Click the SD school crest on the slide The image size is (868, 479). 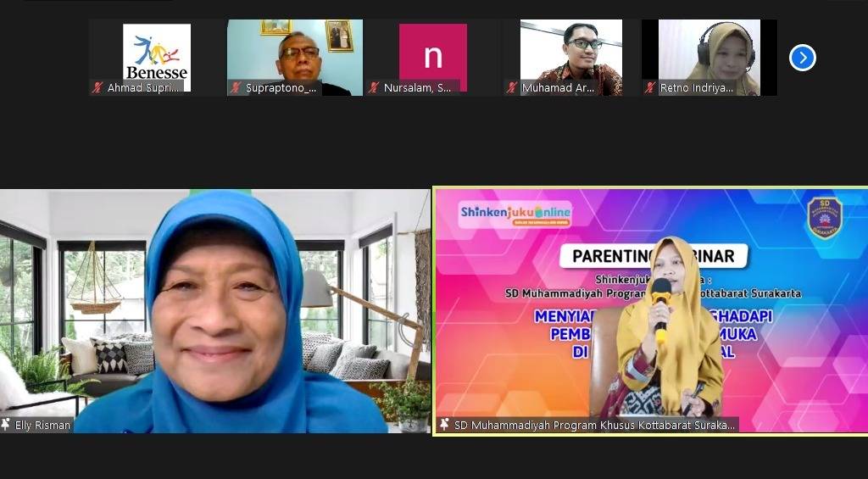click(824, 218)
